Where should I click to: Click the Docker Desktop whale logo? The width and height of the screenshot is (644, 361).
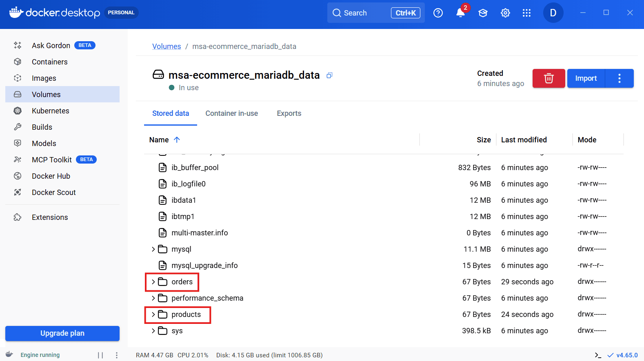pyautogui.click(x=16, y=13)
